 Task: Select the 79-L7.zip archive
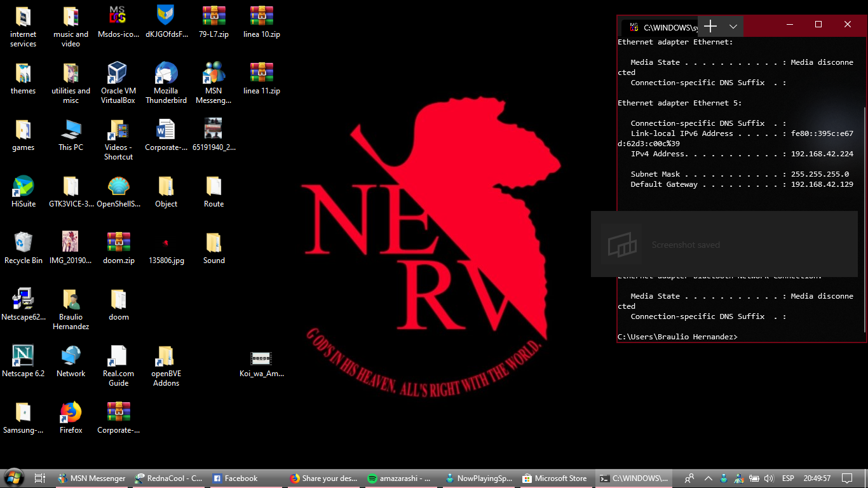point(214,17)
